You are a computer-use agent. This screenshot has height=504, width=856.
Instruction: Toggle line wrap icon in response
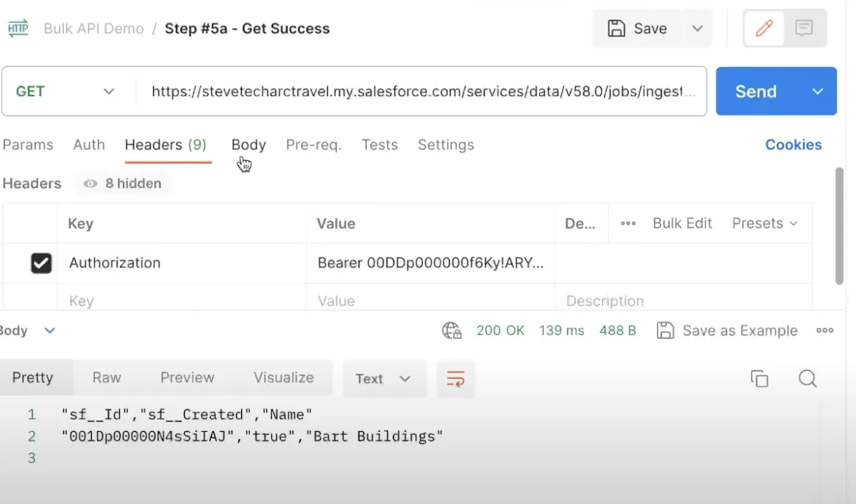(455, 378)
